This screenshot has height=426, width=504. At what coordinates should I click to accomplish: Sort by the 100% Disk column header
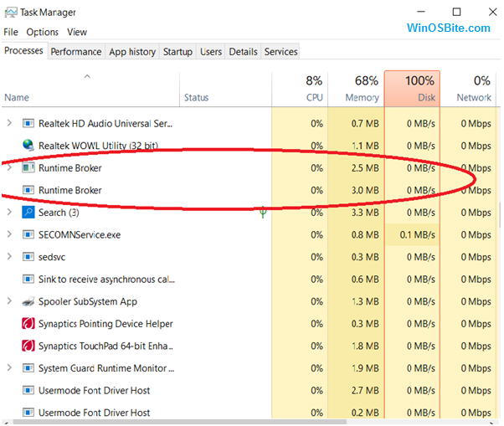tap(412, 89)
